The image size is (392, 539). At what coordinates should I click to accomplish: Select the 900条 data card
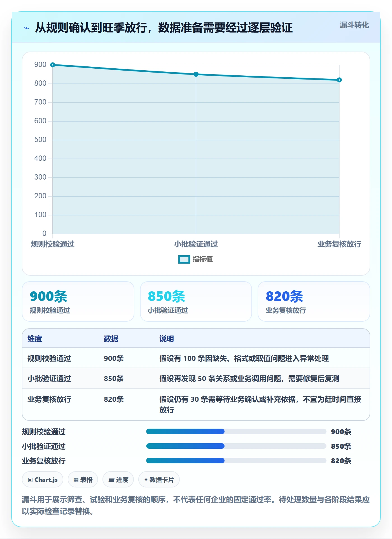point(78,301)
